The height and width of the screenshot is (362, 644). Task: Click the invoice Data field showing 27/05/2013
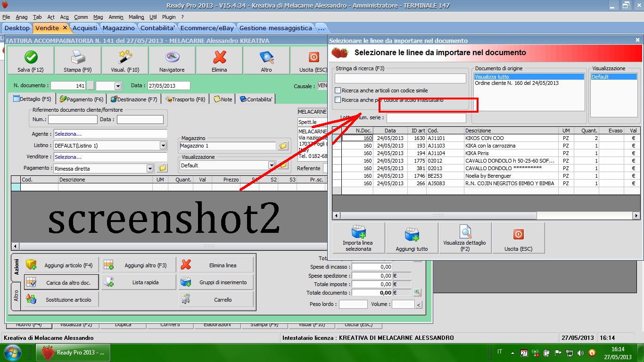coord(168,86)
